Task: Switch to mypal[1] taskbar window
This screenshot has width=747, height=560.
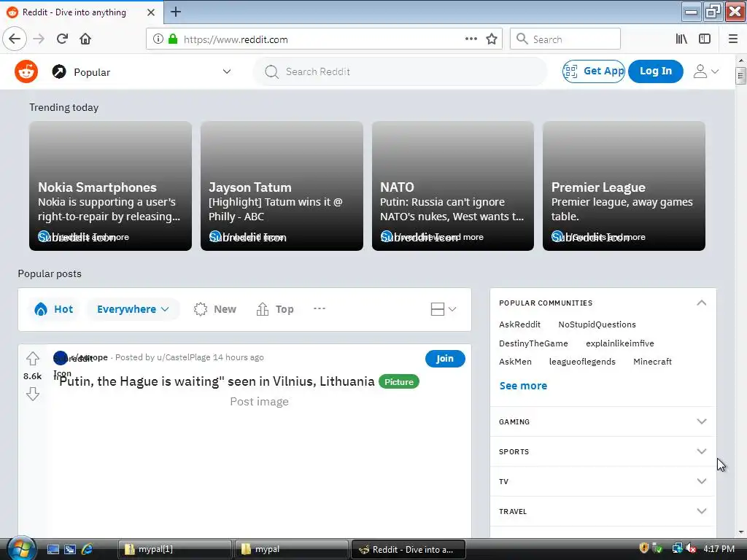Action: tap(175, 549)
